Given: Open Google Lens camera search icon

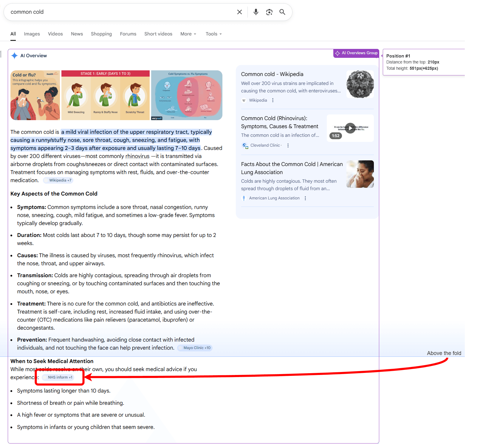Looking at the screenshot, I should point(269,12).
